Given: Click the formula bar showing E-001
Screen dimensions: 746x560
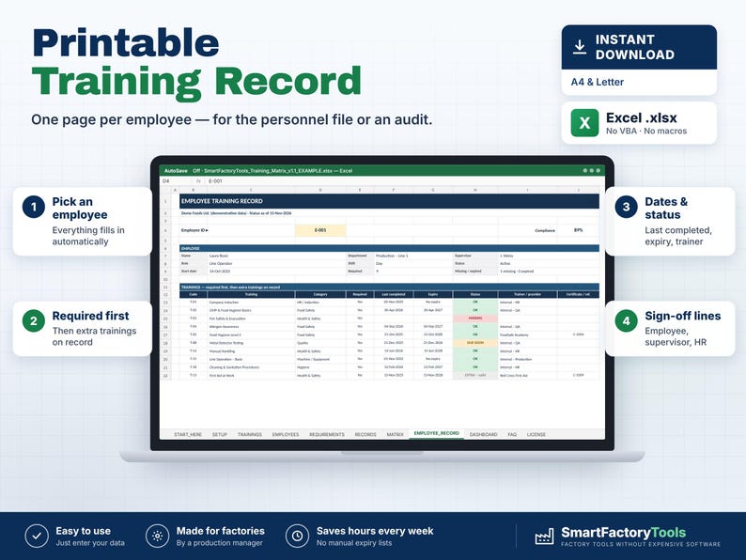Looking at the screenshot, I should coord(404,181).
